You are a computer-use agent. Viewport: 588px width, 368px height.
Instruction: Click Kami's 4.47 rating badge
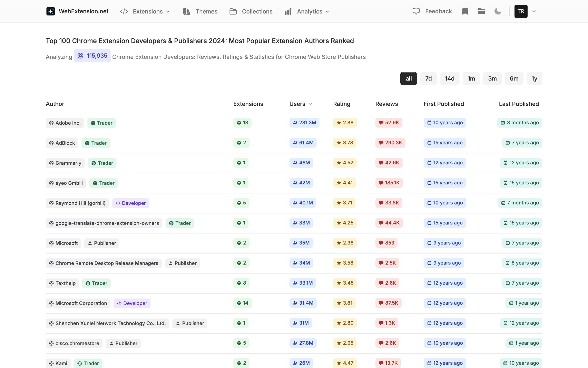coord(345,363)
